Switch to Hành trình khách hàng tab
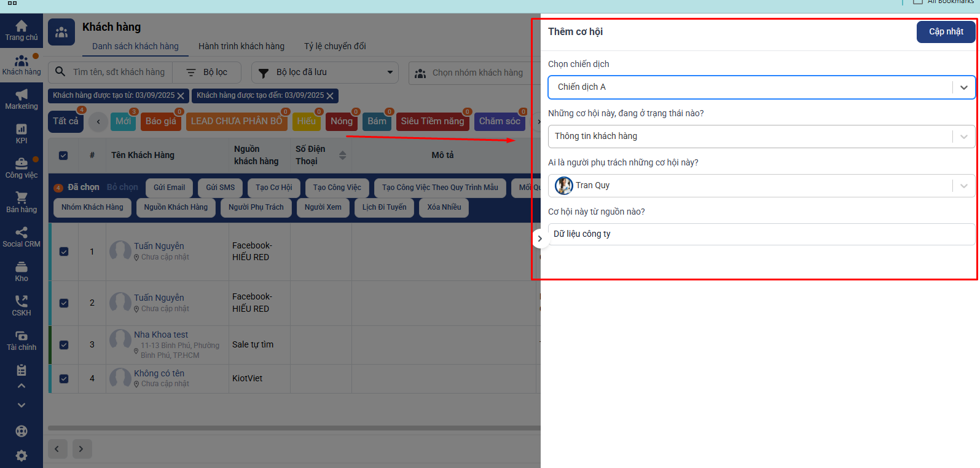Viewport: 980px width, 468px height. pos(241,46)
